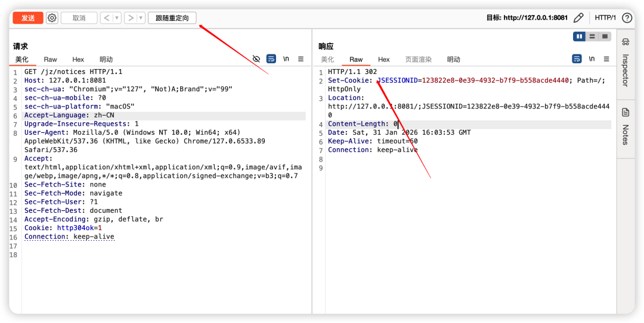
Task: Open request pane hamburger options menu
Action: point(301,59)
